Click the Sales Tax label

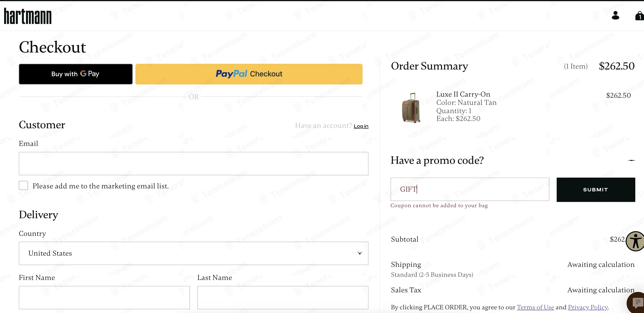(x=406, y=290)
